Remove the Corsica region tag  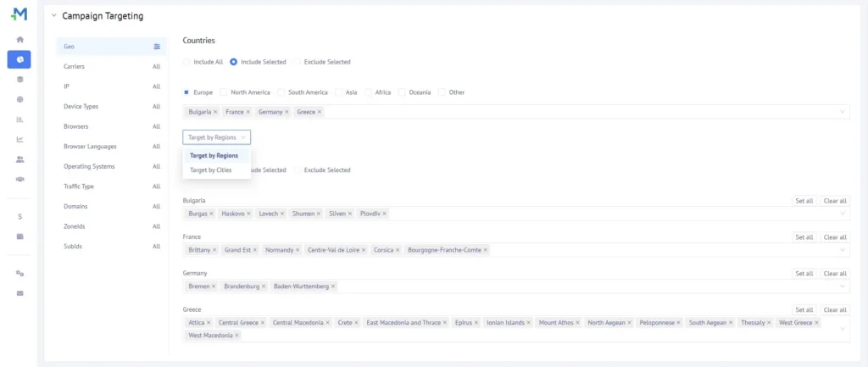pos(398,250)
